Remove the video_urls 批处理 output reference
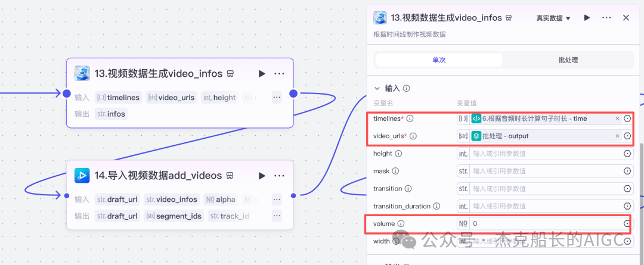Viewport: 644px width, 265px height. (617, 136)
